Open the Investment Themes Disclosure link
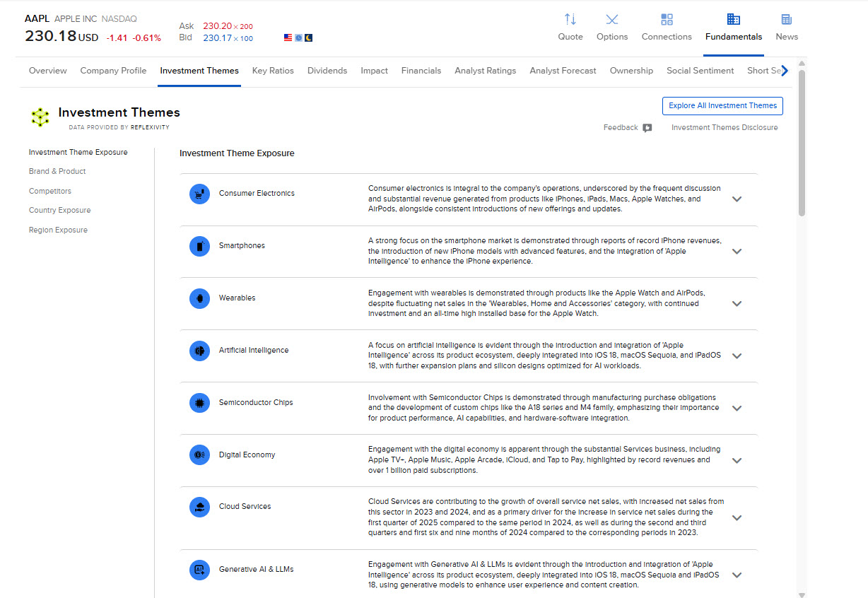 tap(725, 128)
